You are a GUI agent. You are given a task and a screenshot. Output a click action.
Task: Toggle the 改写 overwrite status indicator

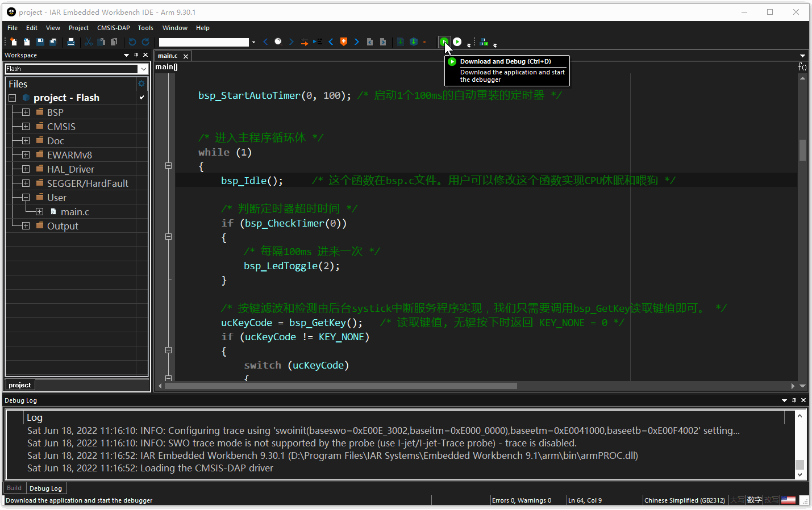click(x=772, y=500)
